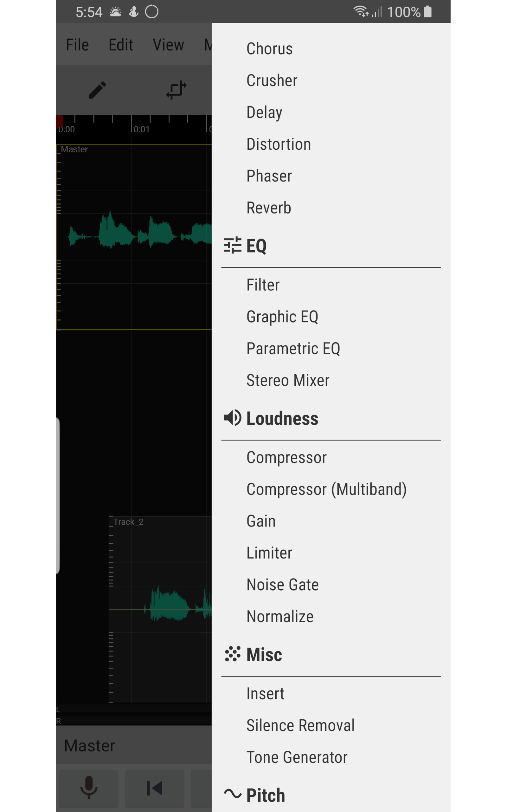This screenshot has height=812, width=507.
Task: Select the Compressor (Multiband) effect
Action: (x=327, y=489)
